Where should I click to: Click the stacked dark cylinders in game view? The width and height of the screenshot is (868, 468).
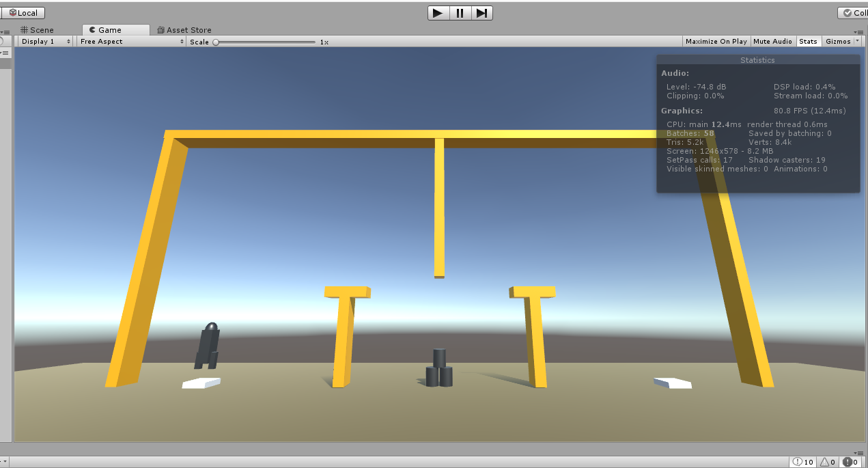point(439,368)
